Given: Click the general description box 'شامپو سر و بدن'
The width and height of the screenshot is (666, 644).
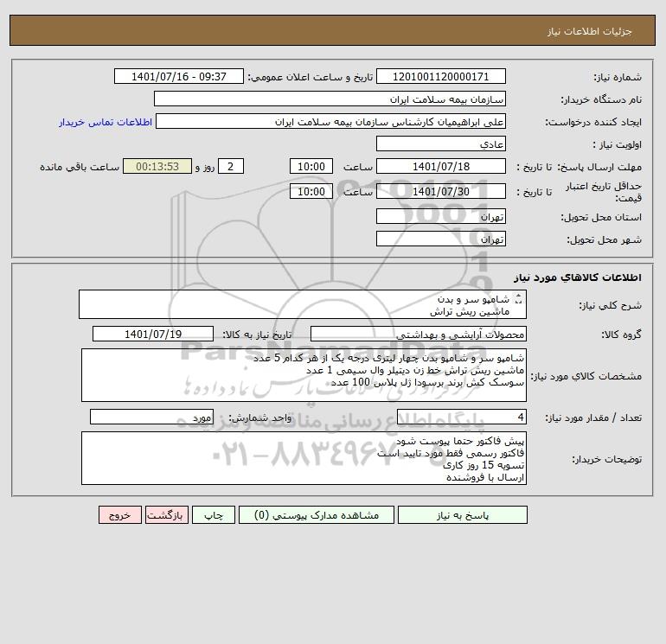Looking at the screenshot, I should 303,304.
